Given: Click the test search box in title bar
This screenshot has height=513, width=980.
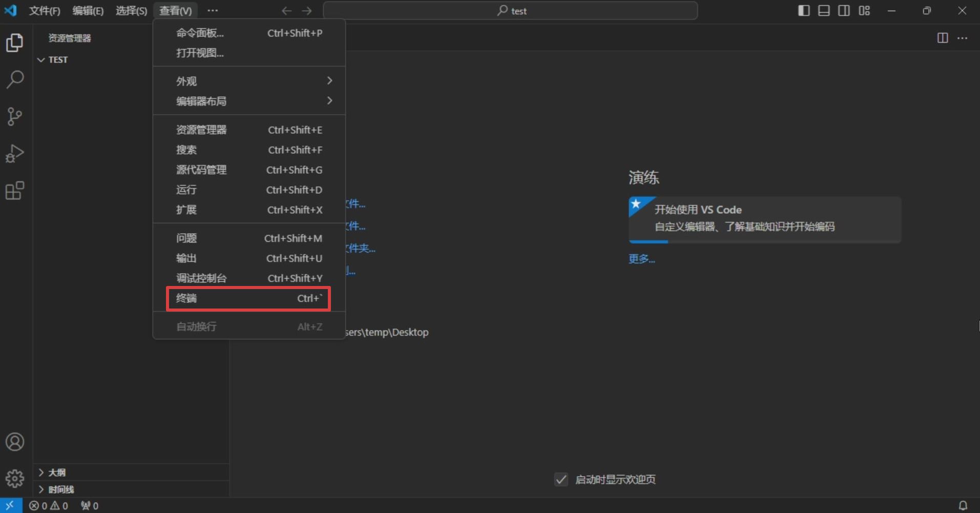Looking at the screenshot, I should (x=510, y=11).
